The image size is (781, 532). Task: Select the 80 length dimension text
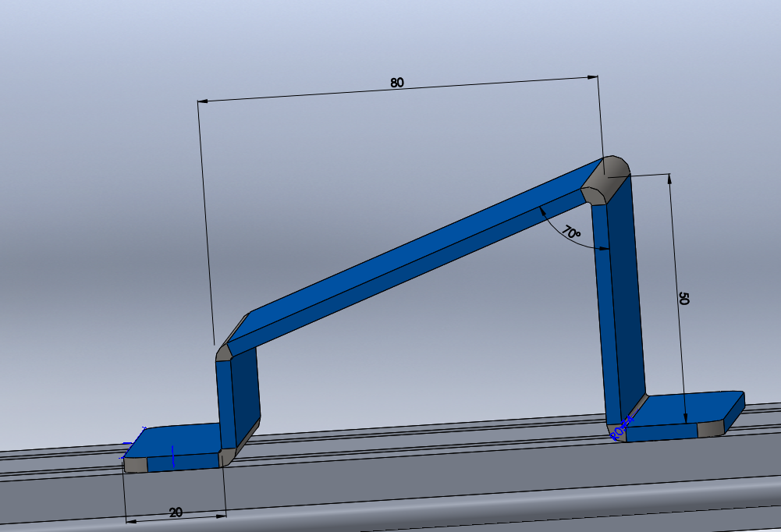click(397, 83)
